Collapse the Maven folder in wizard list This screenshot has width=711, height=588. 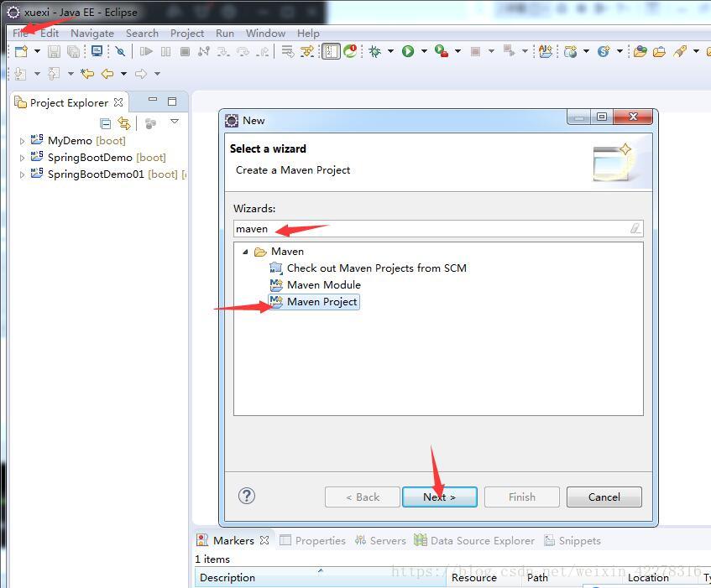point(245,252)
